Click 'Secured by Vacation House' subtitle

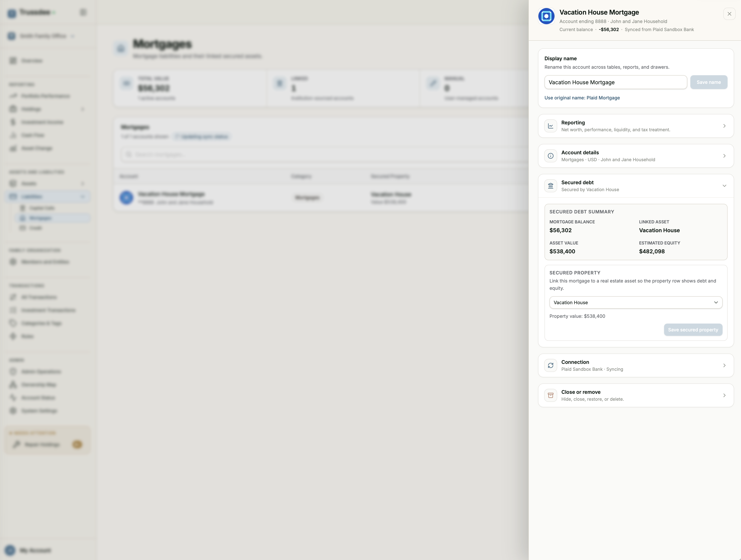tap(590, 190)
